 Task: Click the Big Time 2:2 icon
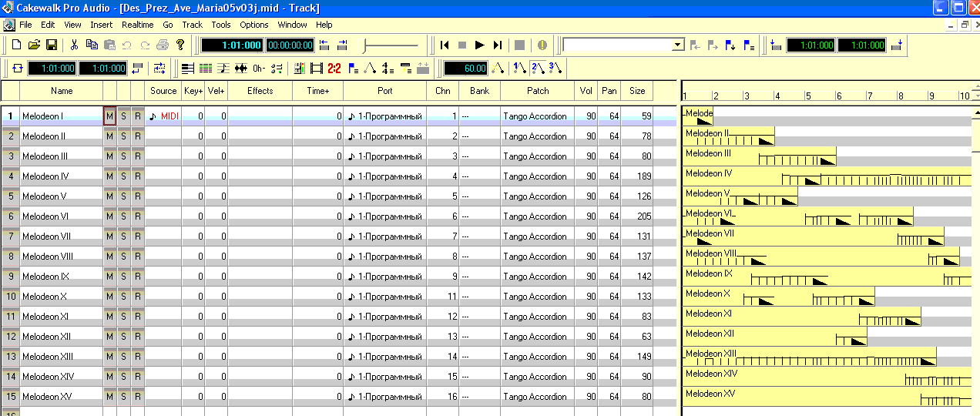[334, 69]
